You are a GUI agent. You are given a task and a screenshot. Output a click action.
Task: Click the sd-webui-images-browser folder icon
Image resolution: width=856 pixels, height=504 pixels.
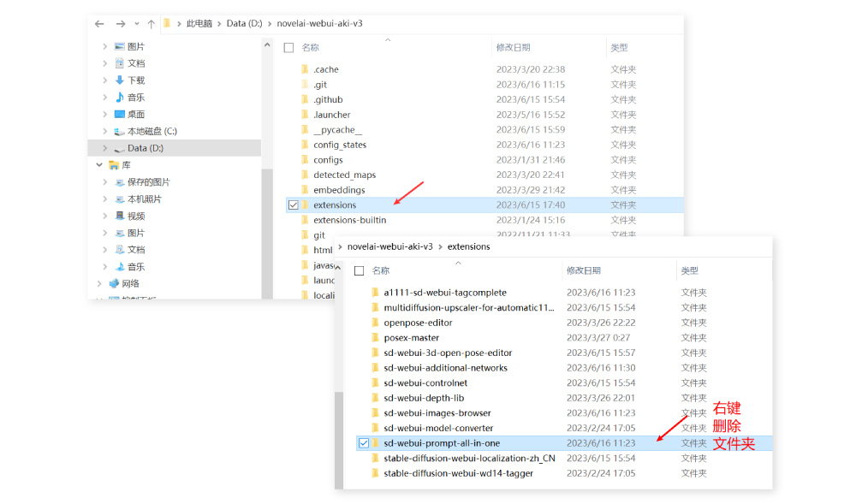click(375, 413)
